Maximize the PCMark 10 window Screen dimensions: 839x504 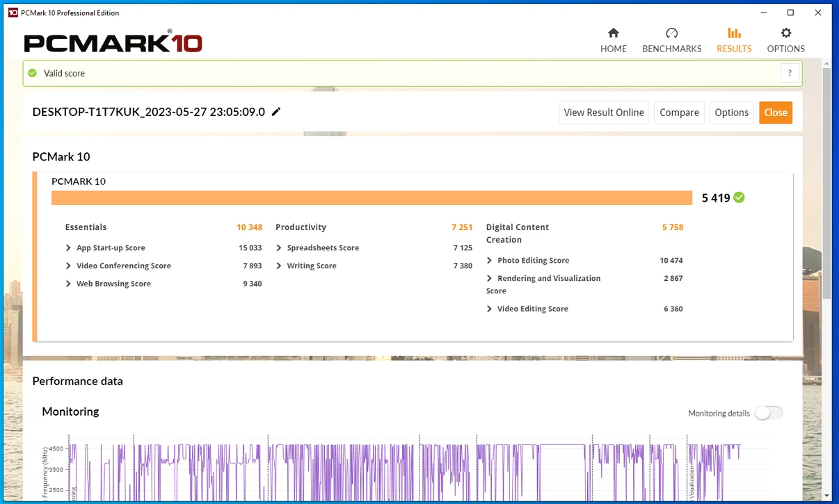coord(790,13)
